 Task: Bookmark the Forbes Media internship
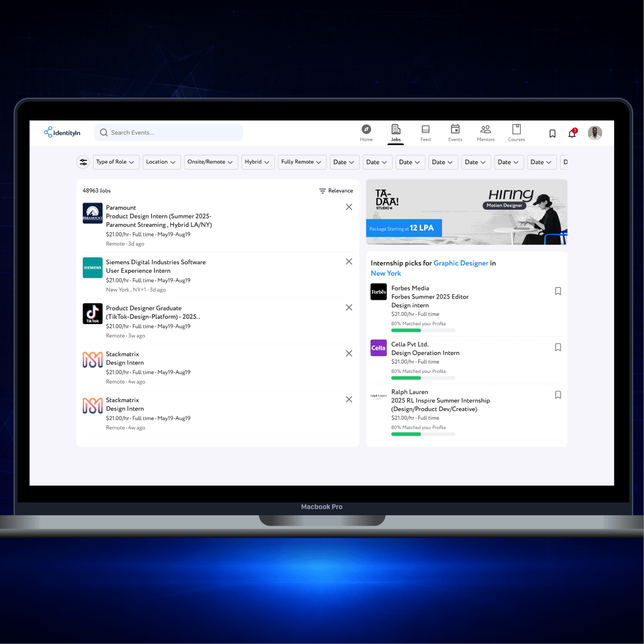(558, 291)
